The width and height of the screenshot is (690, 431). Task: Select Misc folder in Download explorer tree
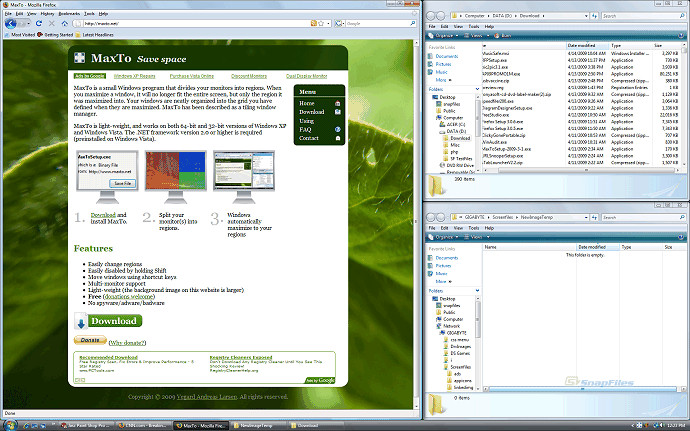[455, 145]
